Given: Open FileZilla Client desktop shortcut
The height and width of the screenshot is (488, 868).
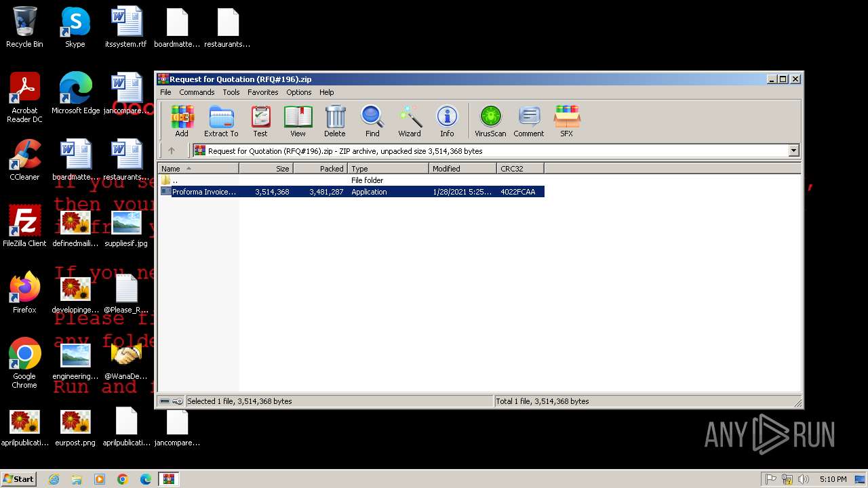Looking at the screenshot, I should (24, 227).
